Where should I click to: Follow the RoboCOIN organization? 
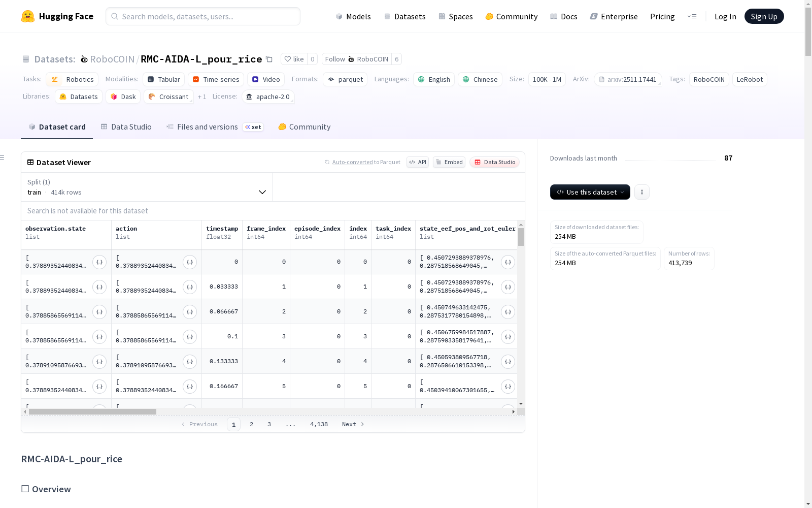pos(356,59)
